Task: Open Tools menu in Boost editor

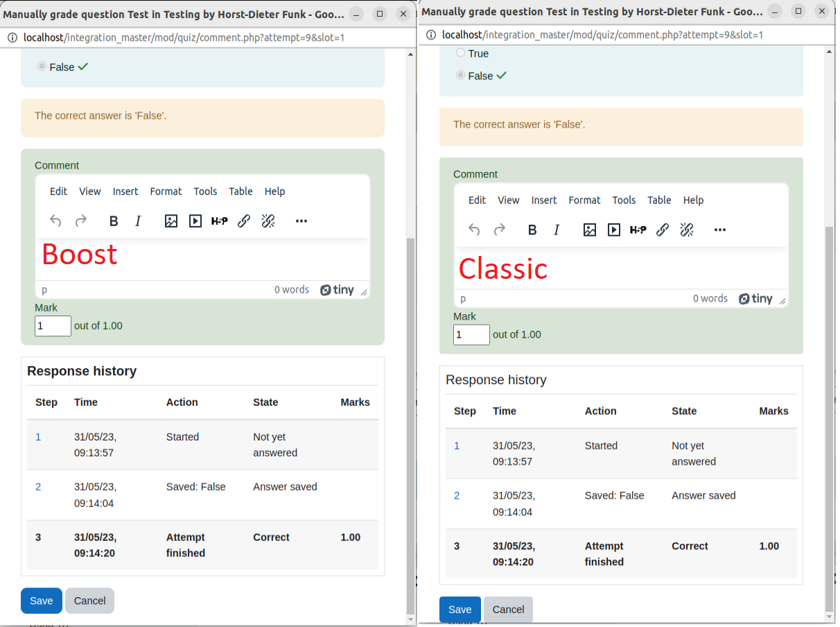Action: coord(205,191)
